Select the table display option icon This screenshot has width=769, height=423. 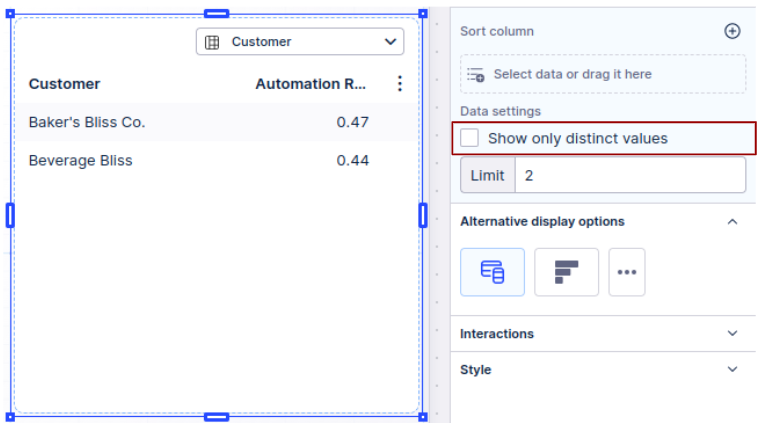[492, 272]
